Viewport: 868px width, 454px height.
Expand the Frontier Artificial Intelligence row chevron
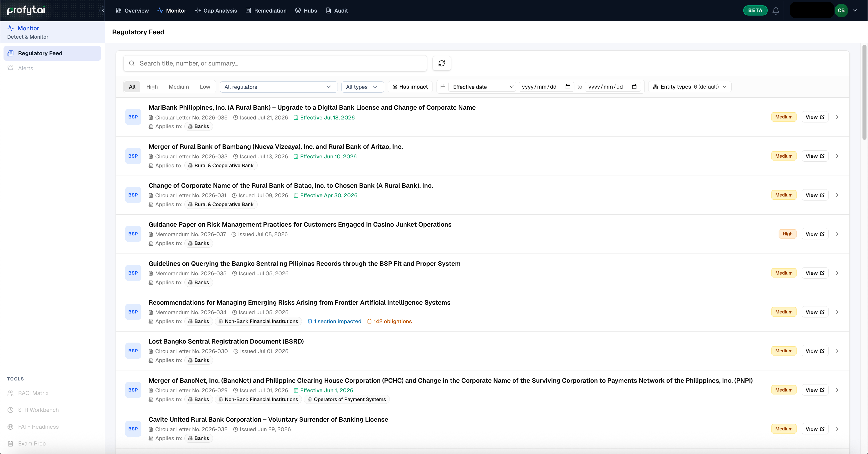(837, 312)
